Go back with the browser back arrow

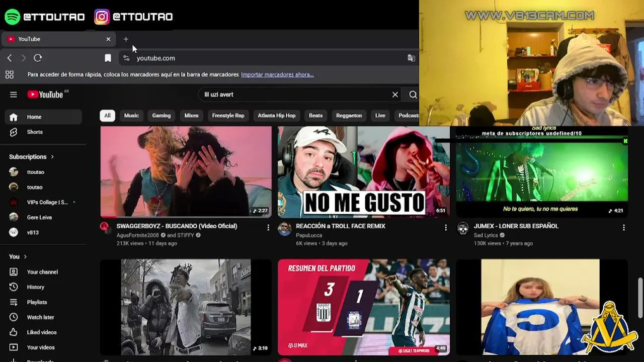(x=10, y=58)
